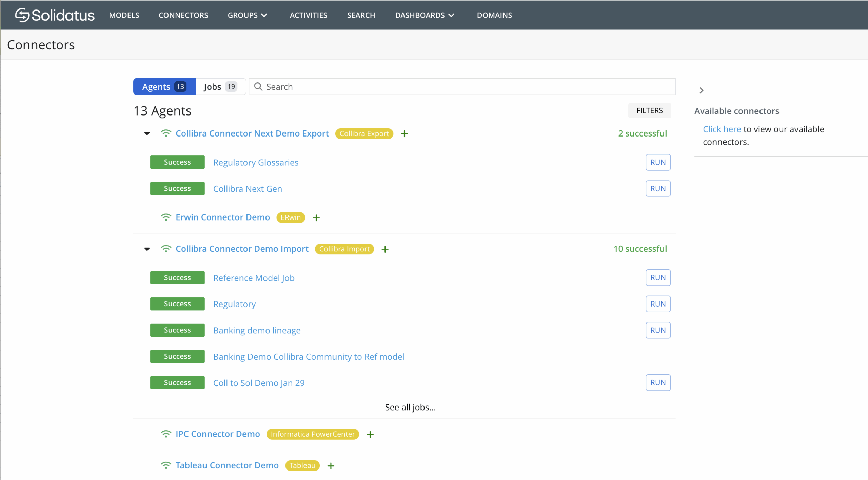Click the Solidatus logo
868x480 pixels.
click(55, 15)
